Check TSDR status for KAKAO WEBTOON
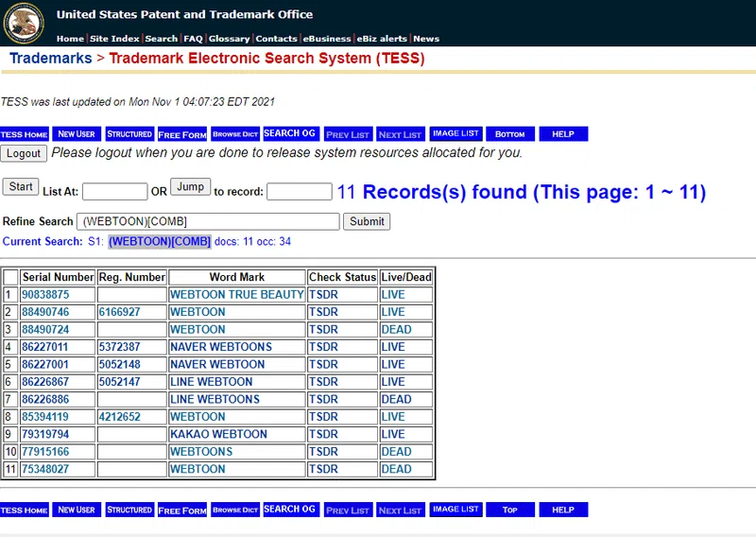Image resolution: width=756 pixels, height=537 pixels. [x=323, y=434]
